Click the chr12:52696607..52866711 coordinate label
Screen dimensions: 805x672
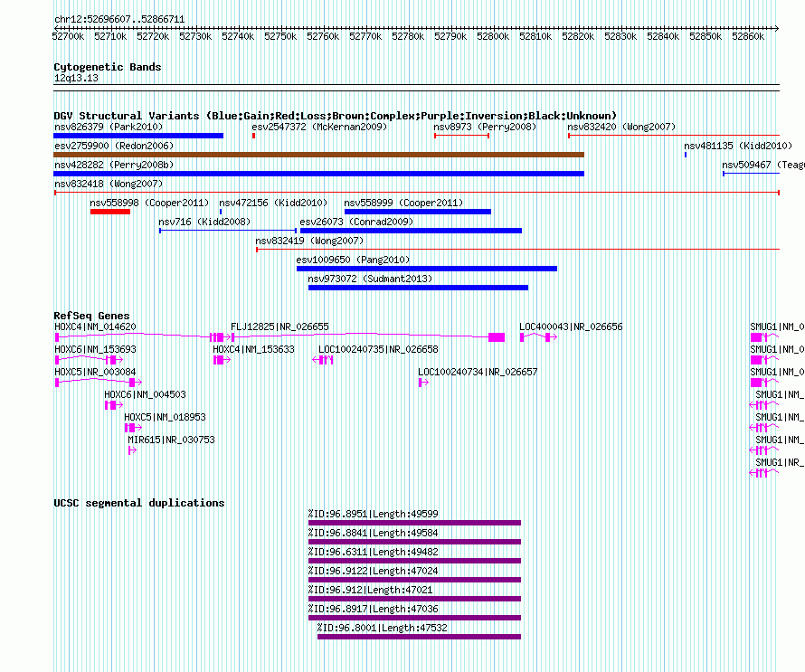[x=119, y=19]
